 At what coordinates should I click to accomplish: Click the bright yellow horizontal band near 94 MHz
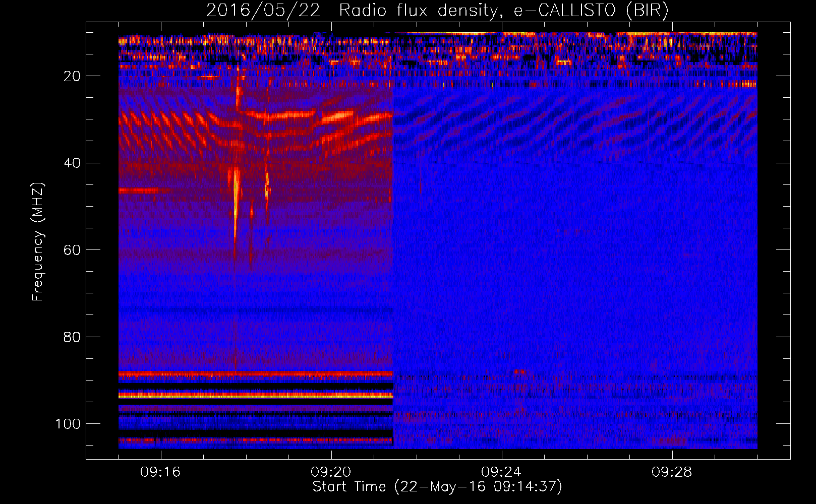(x=256, y=396)
